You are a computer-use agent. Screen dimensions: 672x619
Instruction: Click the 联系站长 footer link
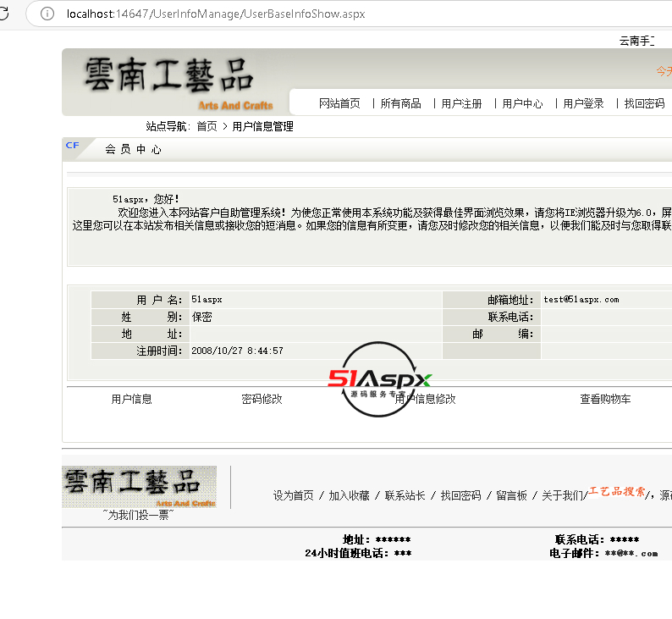pyautogui.click(x=405, y=495)
